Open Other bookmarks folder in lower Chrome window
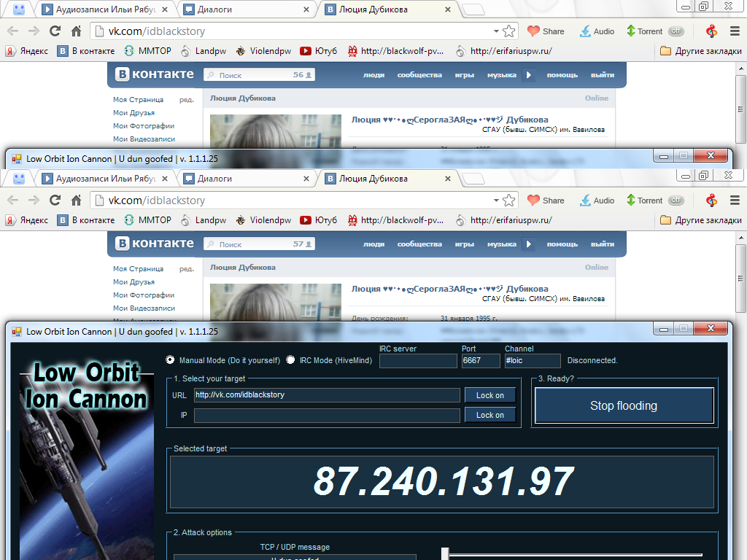 [x=701, y=220]
